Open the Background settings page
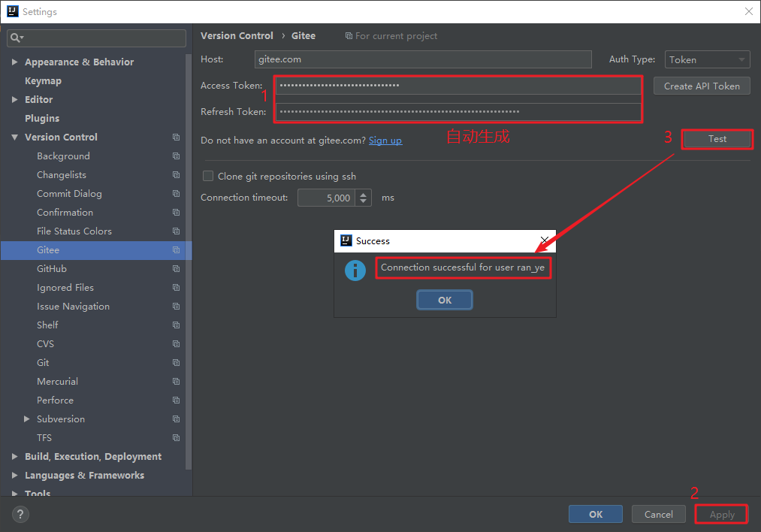Viewport: 761px width, 532px height. coord(63,156)
